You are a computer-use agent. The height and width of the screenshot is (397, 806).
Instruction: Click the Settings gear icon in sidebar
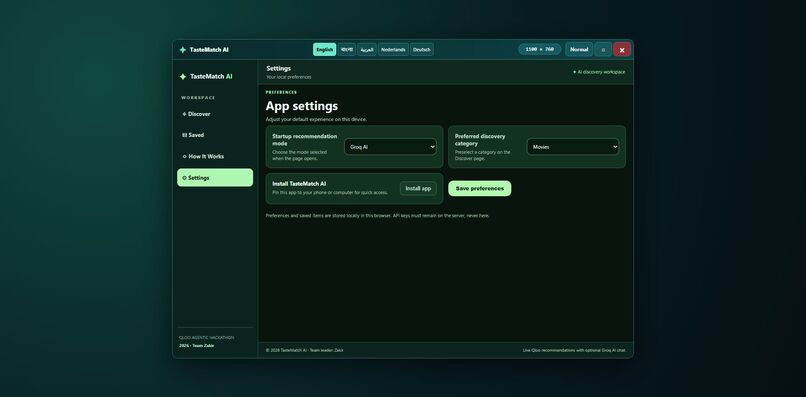[x=185, y=178]
